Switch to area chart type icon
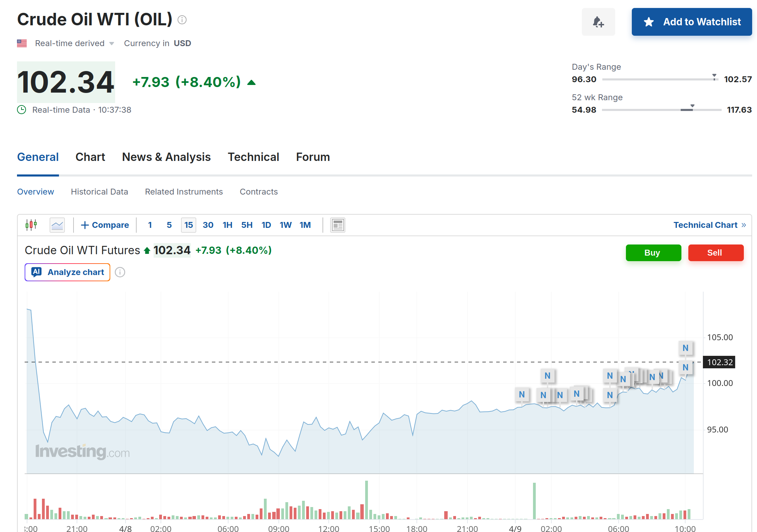 click(57, 225)
